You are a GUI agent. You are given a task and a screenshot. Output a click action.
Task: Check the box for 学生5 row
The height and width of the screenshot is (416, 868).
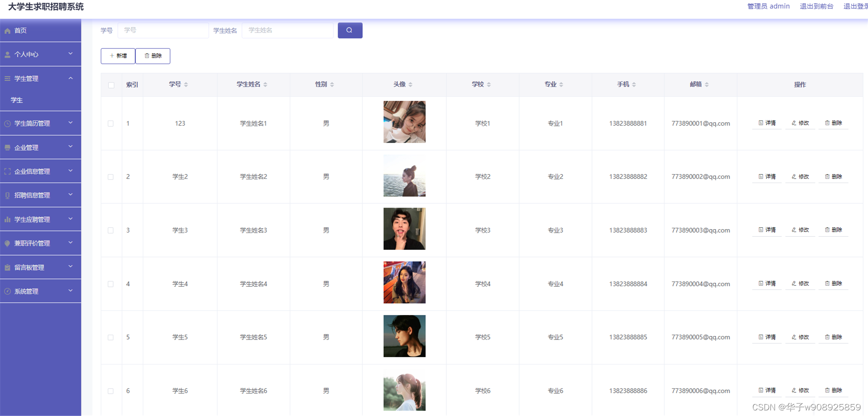tap(111, 338)
